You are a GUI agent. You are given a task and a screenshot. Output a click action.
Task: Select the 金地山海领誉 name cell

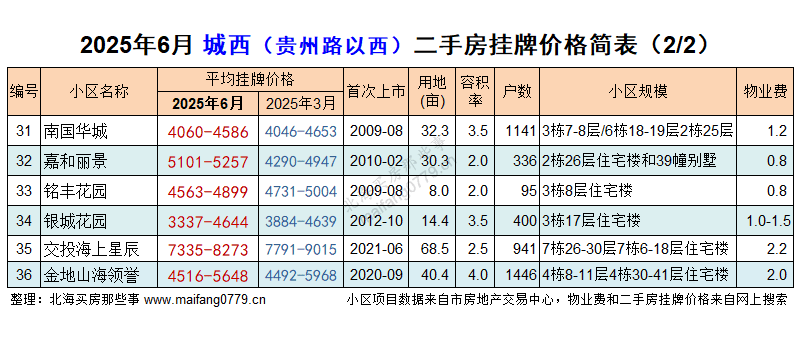tap(99, 275)
